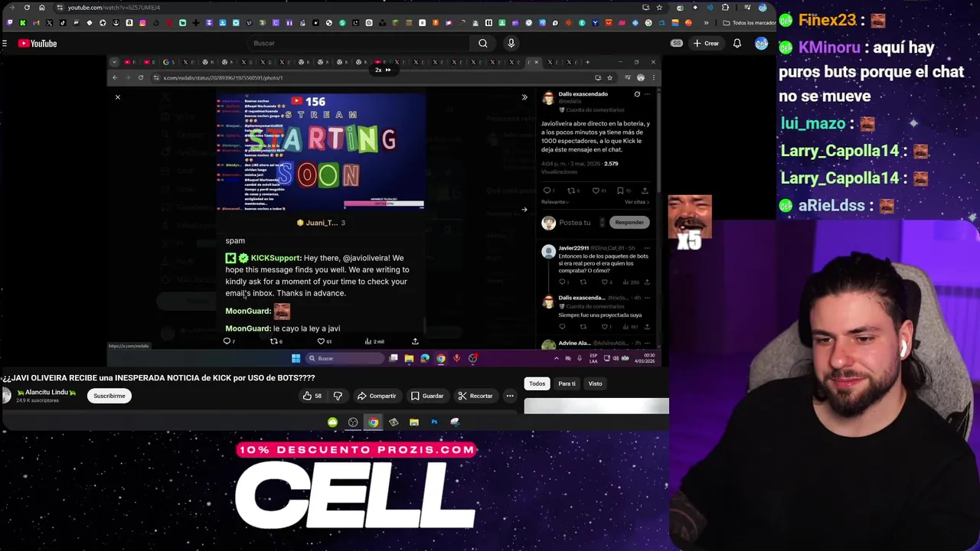Share the main tweet in side panel
This screenshot has height=551, width=980.
click(x=645, y=191)
